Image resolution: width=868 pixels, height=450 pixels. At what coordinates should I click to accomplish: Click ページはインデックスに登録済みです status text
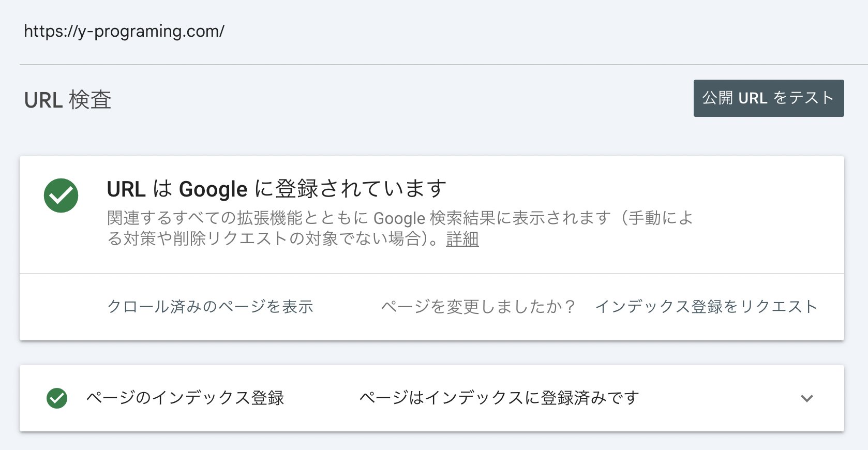pyautogui.click(x=499, y=398)
